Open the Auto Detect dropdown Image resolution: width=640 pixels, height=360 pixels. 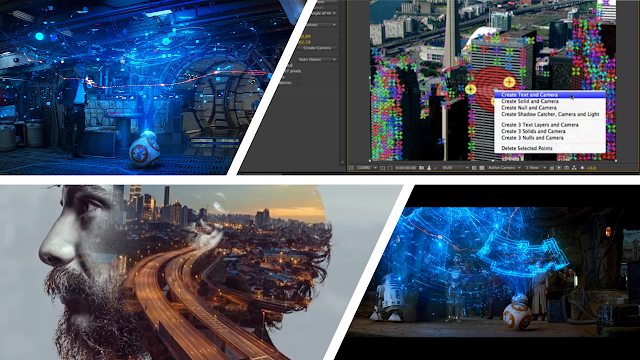pos(317,60)
